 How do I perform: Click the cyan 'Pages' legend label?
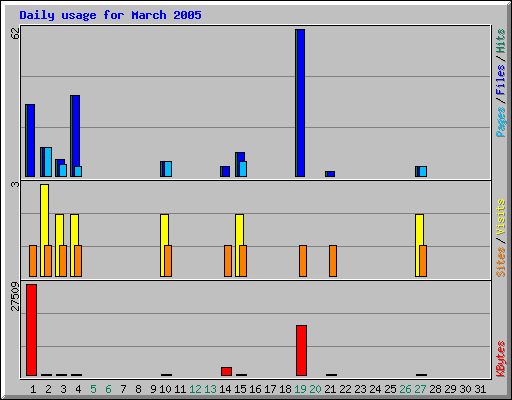(x=500, y=122)
